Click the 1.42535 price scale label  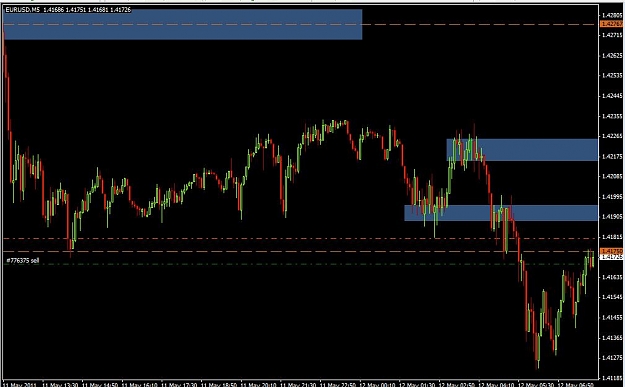pyautogui.click(x=612, y=75)
